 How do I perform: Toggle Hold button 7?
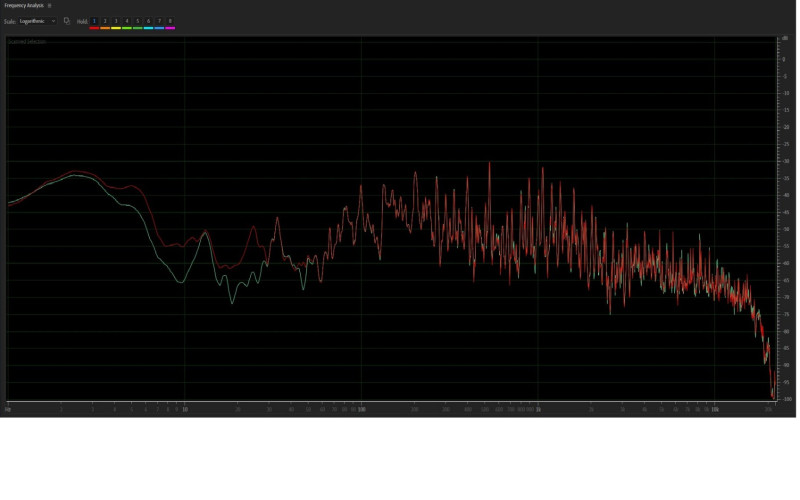[159, 21]
